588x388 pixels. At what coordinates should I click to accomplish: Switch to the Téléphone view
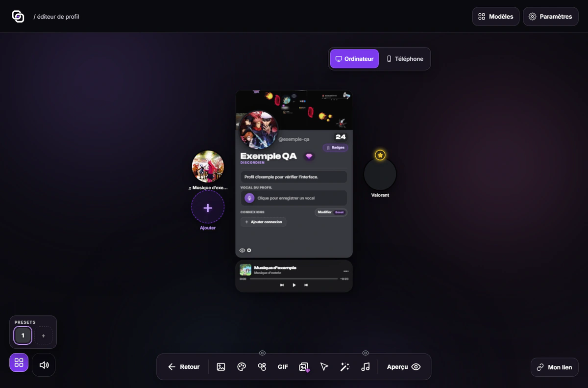click(405, 59)
